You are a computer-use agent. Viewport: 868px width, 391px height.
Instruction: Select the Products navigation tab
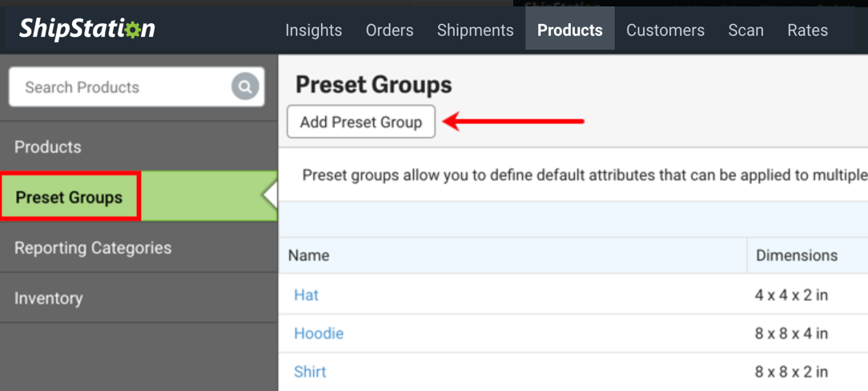pyautogui.click(x=569, y=30)
